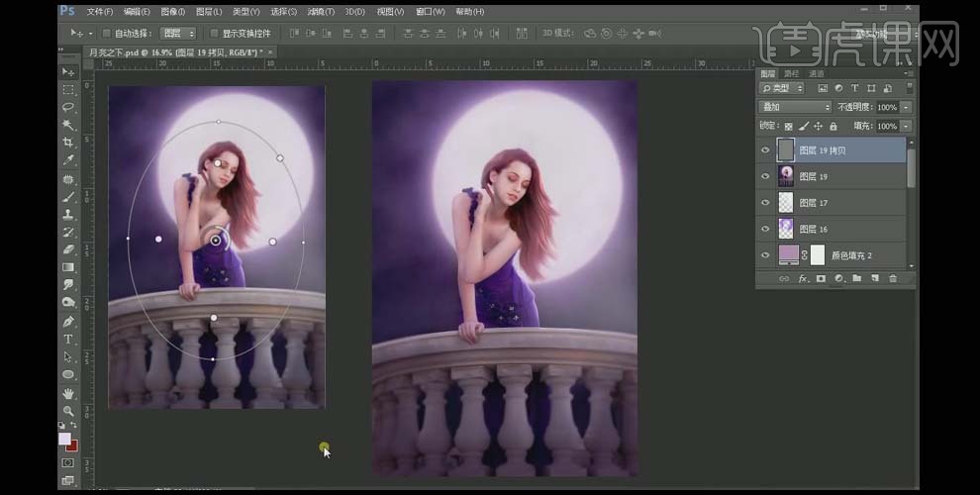Open 文件(F) menu

99,12
